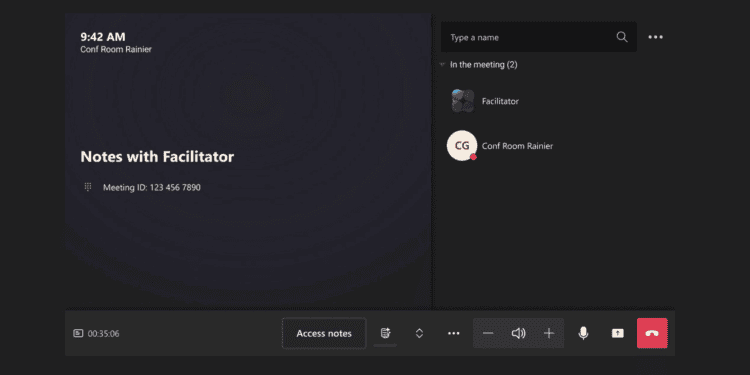Hang up with the red end-call button
Image resolution: width=750 pixels, height=375 pixels.
[x=652, y=333]
